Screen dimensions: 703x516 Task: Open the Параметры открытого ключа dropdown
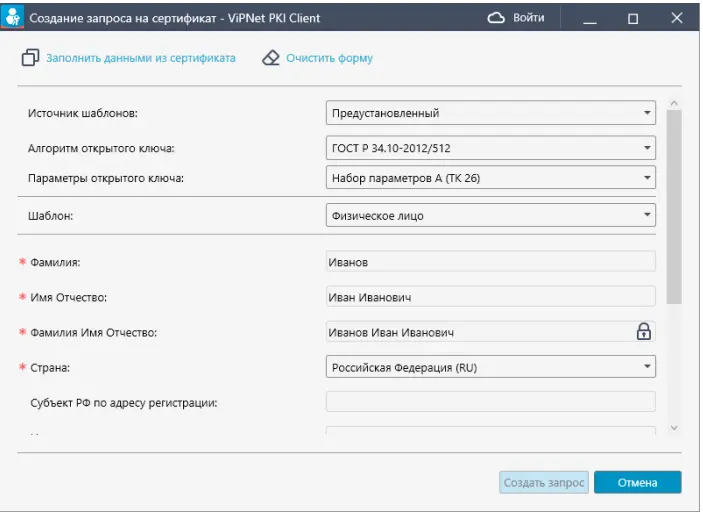pyautogui.click(x=491, y=178)
